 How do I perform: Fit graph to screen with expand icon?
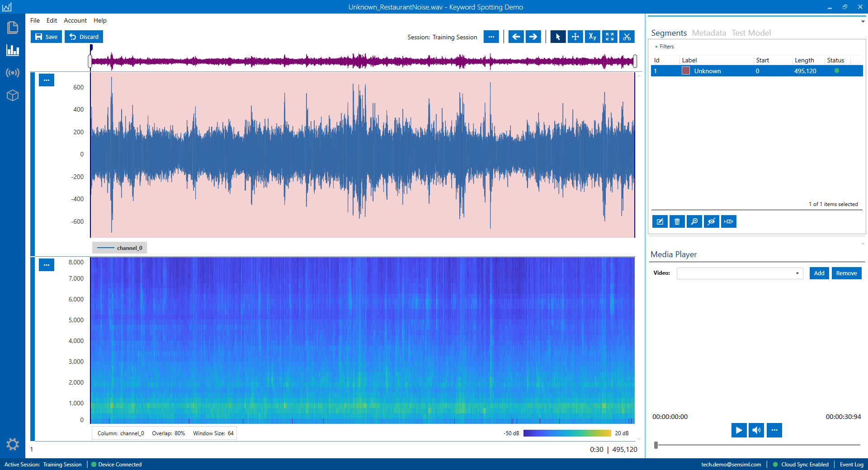point(609,37)
